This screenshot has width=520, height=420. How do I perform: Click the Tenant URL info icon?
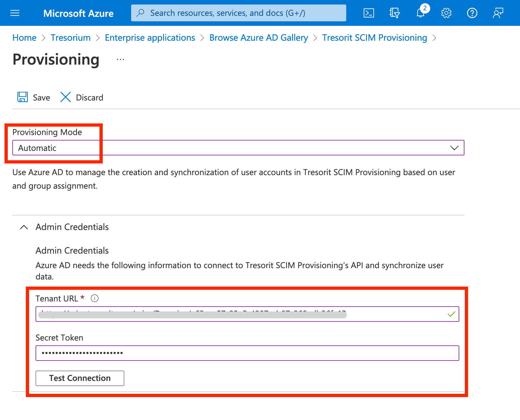[x=95, y=298]
